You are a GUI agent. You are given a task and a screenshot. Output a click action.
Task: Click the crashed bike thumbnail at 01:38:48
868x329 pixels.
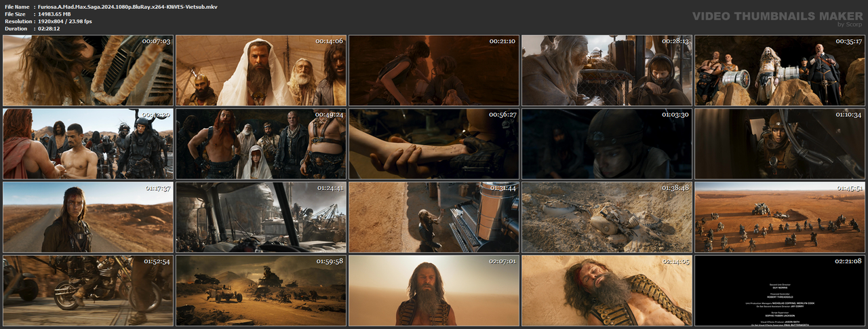(x=607, y=217)
